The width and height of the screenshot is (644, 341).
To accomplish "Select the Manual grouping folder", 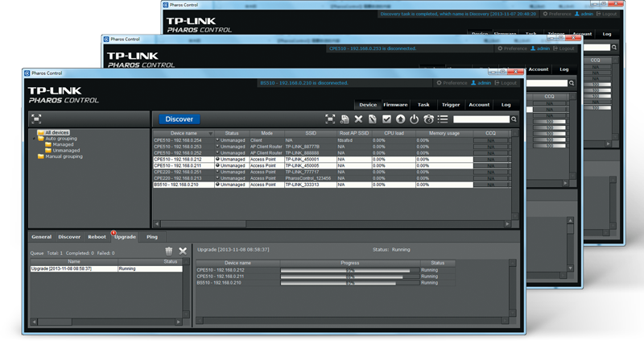I will point(60,156).
